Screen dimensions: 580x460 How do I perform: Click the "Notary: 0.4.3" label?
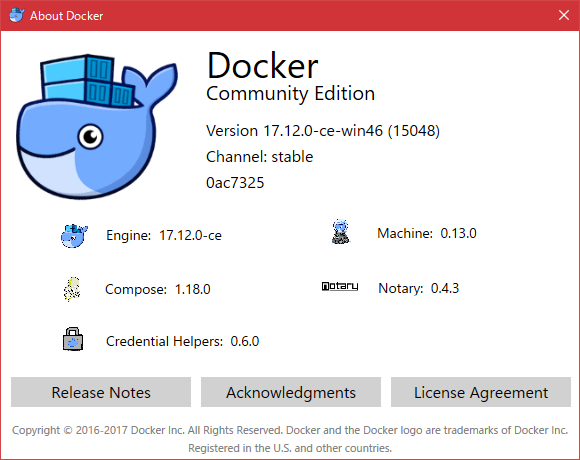tap(419, 288)
